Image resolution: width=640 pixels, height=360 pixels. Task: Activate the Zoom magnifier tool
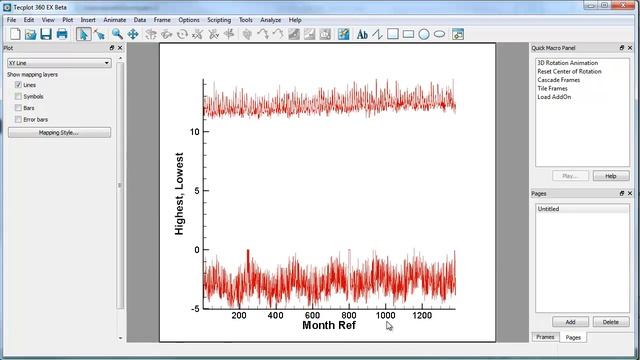[x=117, y=34]
